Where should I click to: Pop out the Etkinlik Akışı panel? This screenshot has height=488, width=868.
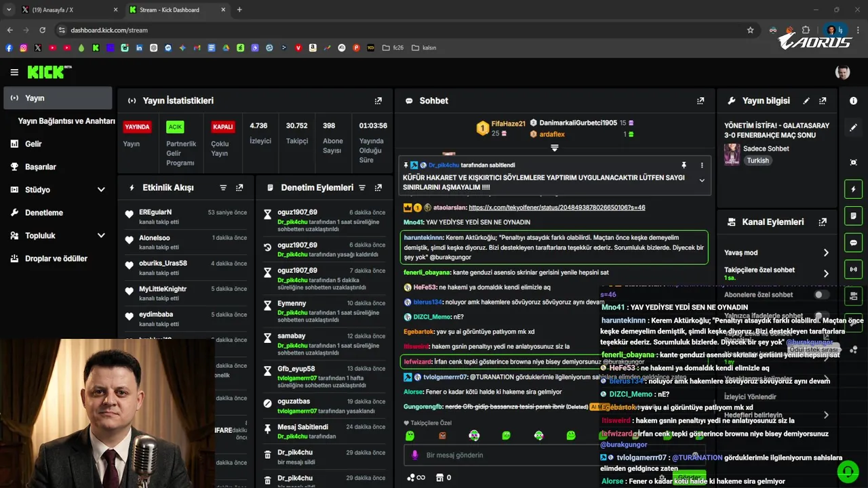[x=239, y=188]
